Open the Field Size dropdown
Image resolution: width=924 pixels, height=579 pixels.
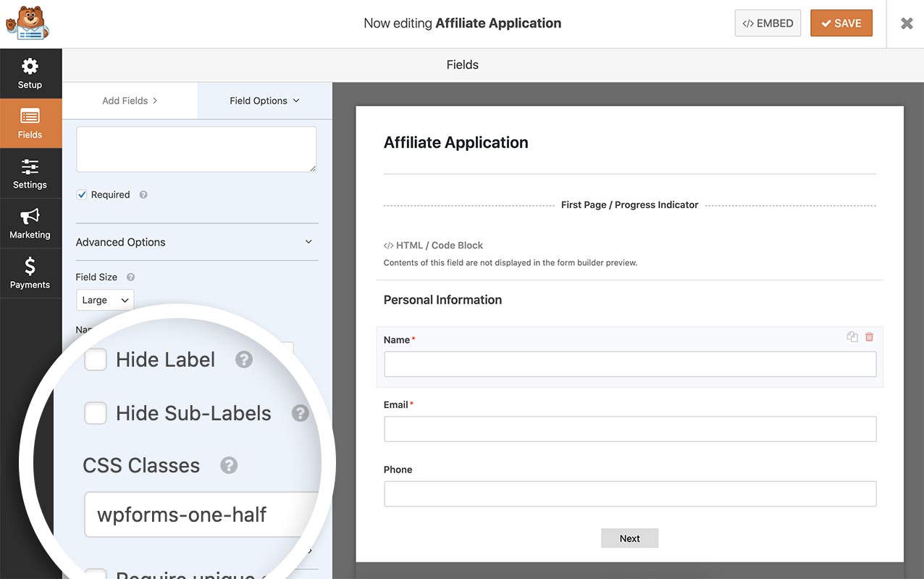(104, 299)
